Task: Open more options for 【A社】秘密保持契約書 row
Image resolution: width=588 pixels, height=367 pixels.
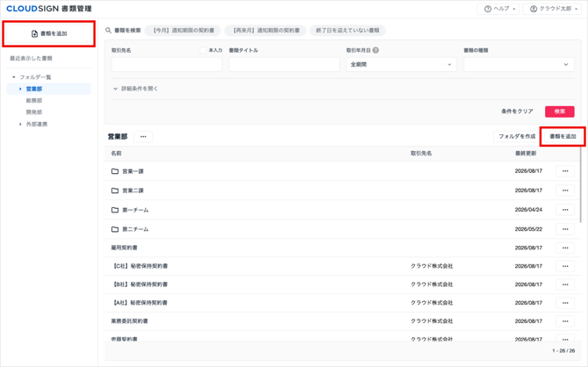Action: pyautogui.click(x=565, y=303)
